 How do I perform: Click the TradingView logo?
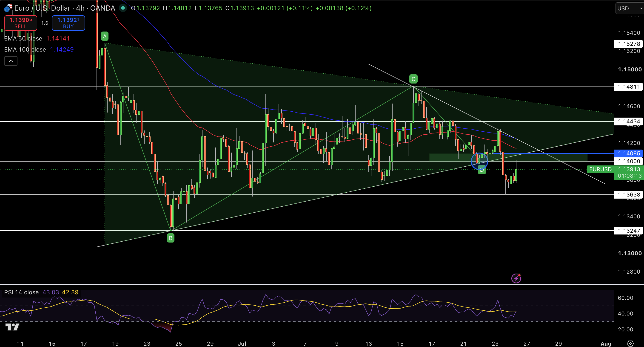point(12,327)
